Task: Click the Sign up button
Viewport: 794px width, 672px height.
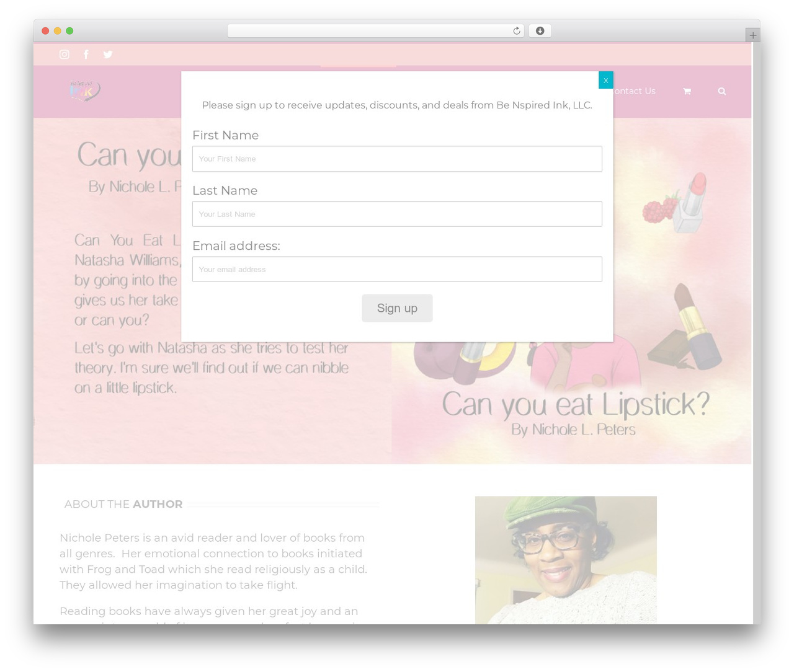Action: pyautogui.click(x=397, y=308)
